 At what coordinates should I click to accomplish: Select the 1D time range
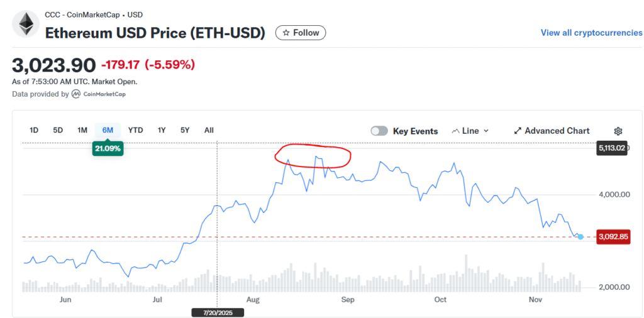(x=34, y=130)
